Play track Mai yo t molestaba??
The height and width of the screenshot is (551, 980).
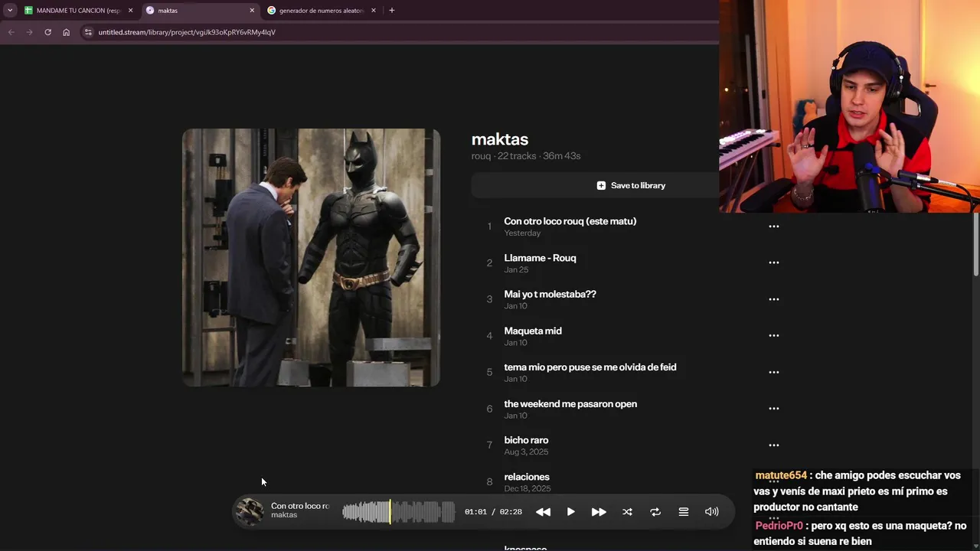click(x=550, y=294)
